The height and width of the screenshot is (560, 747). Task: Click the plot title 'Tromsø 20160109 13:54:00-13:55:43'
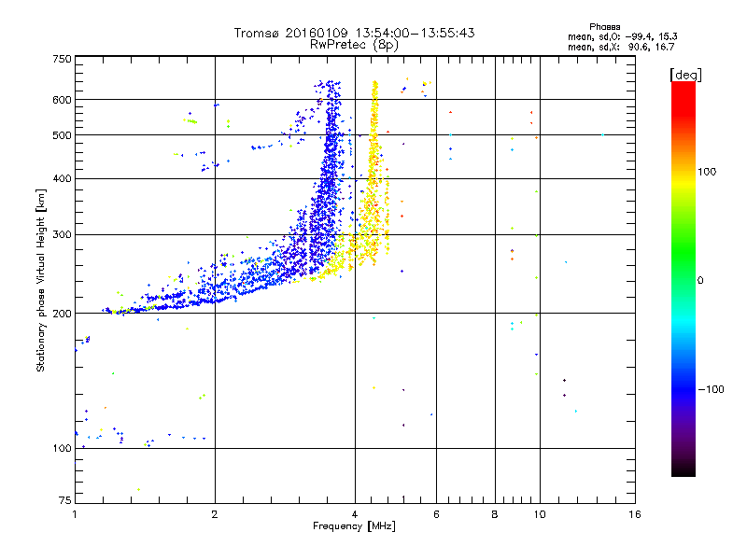354,33
